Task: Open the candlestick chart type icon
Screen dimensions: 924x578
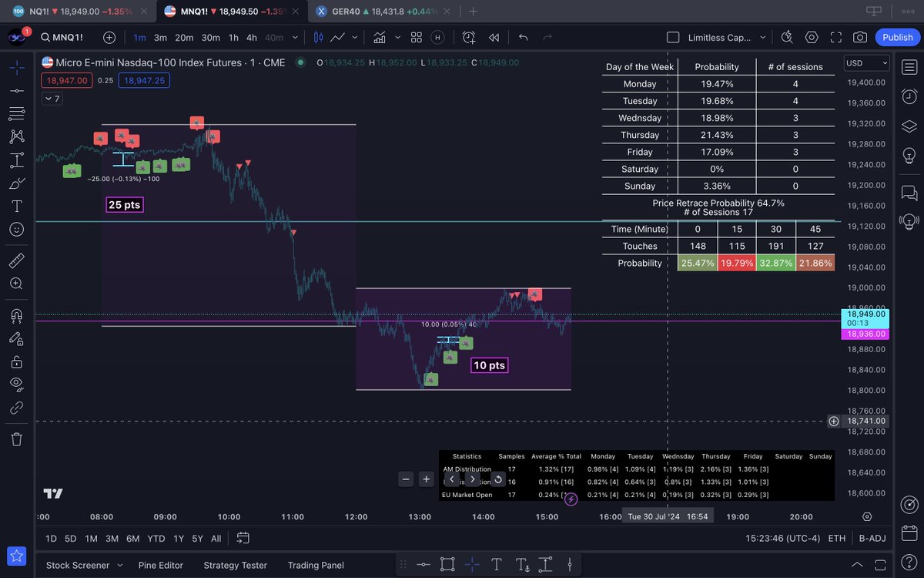Action: coord(318,37)
